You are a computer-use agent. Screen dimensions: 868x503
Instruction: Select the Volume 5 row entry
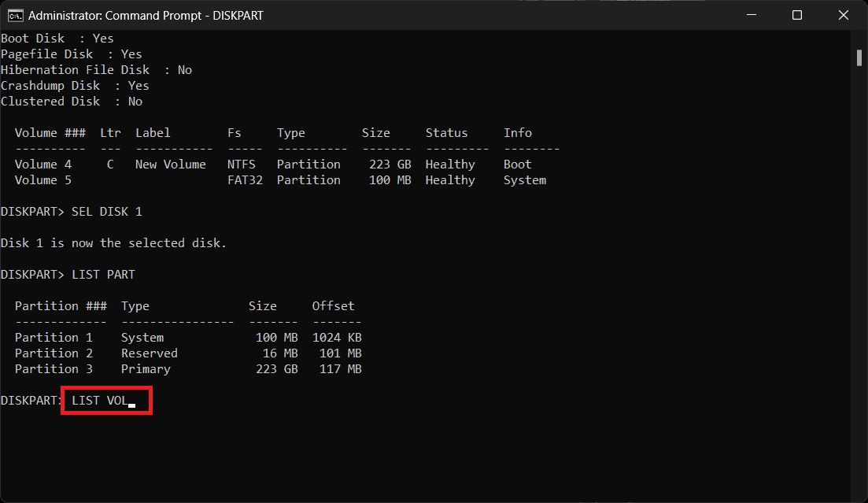(43, 180)
